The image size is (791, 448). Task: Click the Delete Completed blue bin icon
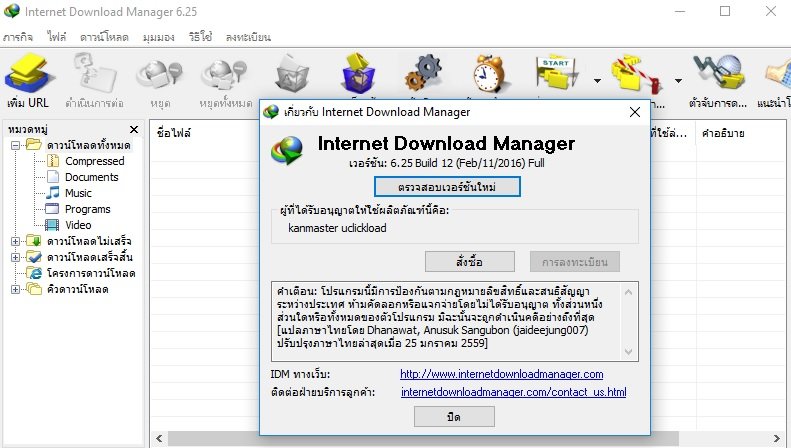358,74
